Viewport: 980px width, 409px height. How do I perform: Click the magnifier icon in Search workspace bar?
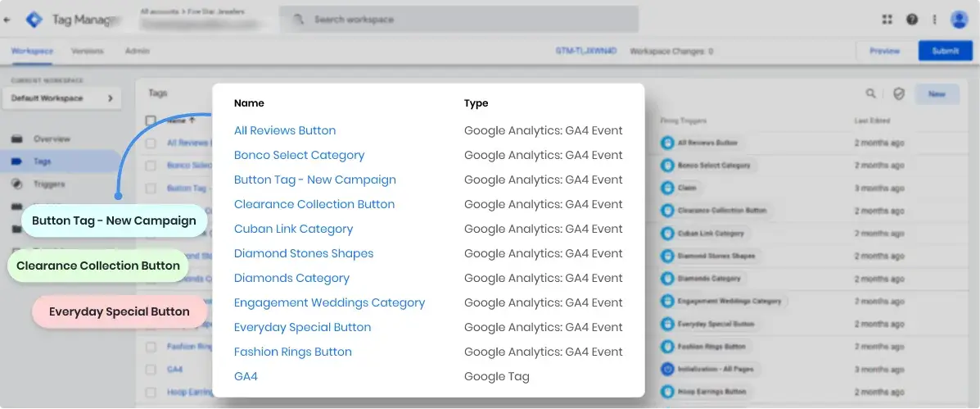click(x=299, y=20)
